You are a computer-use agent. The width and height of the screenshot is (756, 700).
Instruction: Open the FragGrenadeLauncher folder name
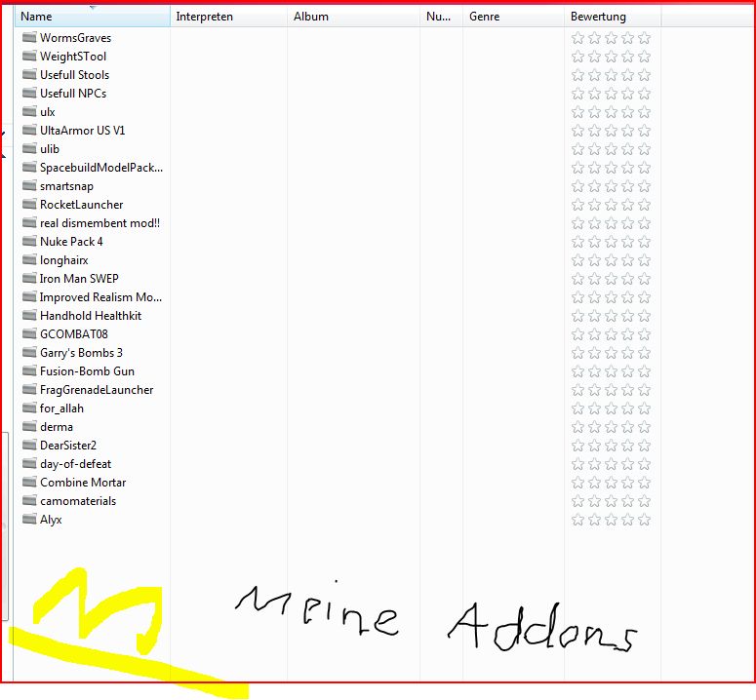[x=97, y=390]
